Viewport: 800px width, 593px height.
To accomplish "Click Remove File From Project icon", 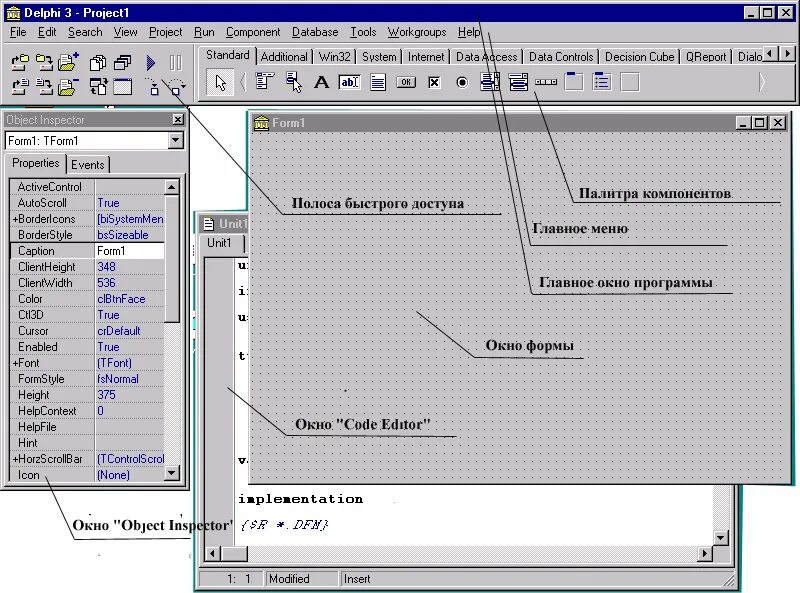I will pos(68,87).
